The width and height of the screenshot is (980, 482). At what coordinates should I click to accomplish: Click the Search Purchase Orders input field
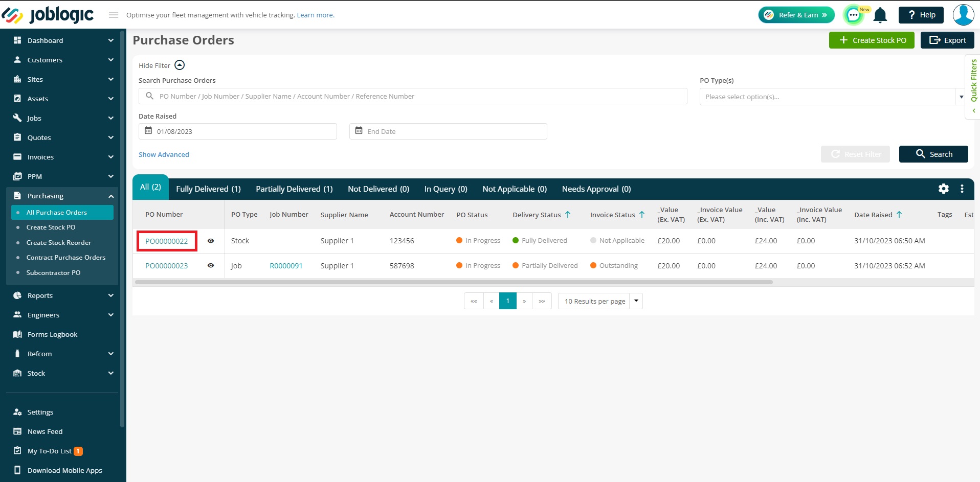click(413, 96)
